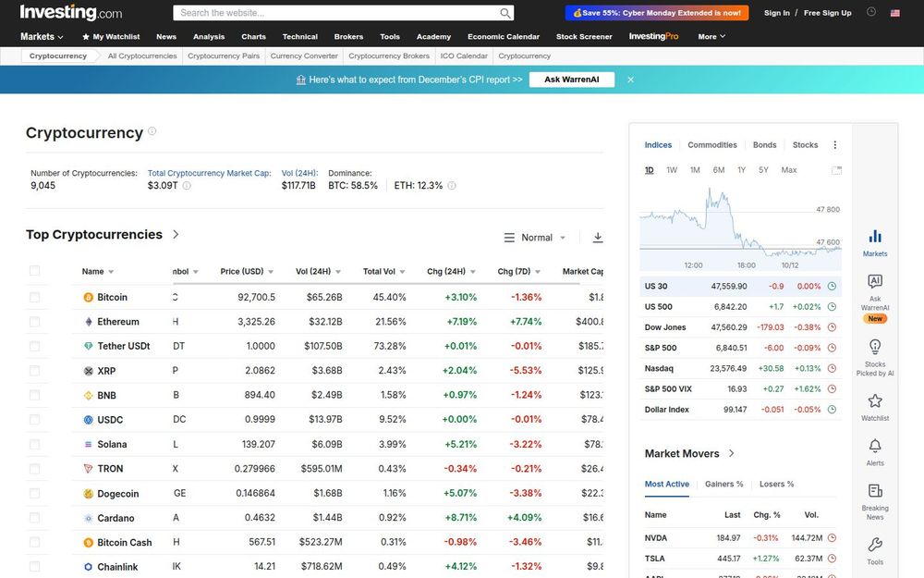Click the XRP coin icon

(89, 371)
